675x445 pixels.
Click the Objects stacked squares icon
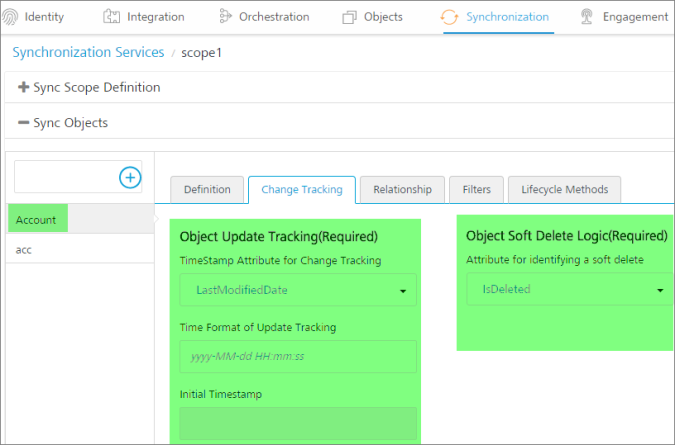[349, 17]
